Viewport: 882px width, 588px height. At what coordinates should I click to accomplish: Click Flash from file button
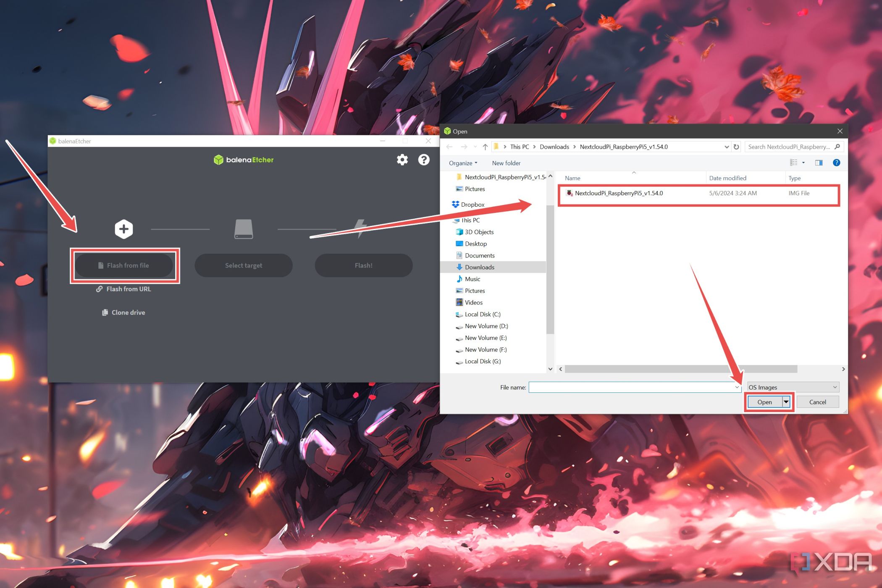tap(124, 265)
